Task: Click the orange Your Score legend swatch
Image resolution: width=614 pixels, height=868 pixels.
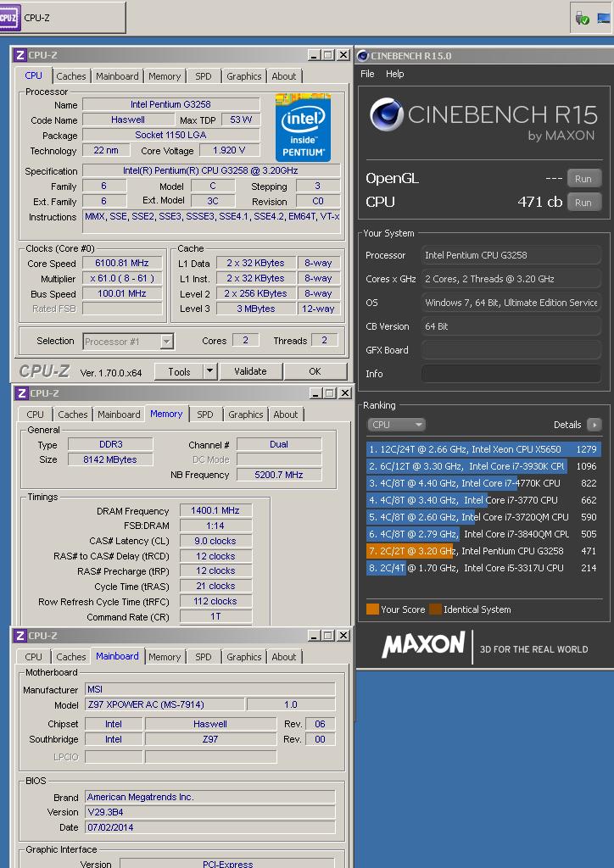Action: click(x=372, y=609)
